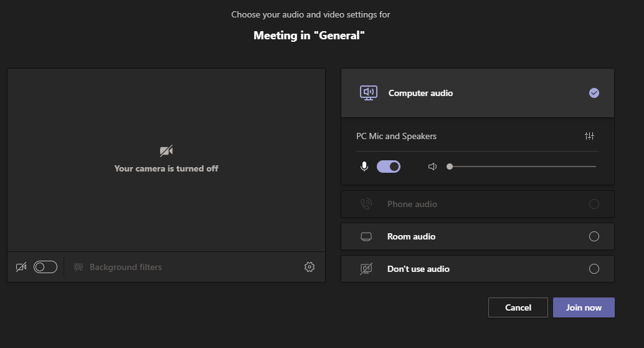Image resolution: width=644 pixels, height=348 pixels.
Task: Click the Room audio screen icon
Action: 366,236
